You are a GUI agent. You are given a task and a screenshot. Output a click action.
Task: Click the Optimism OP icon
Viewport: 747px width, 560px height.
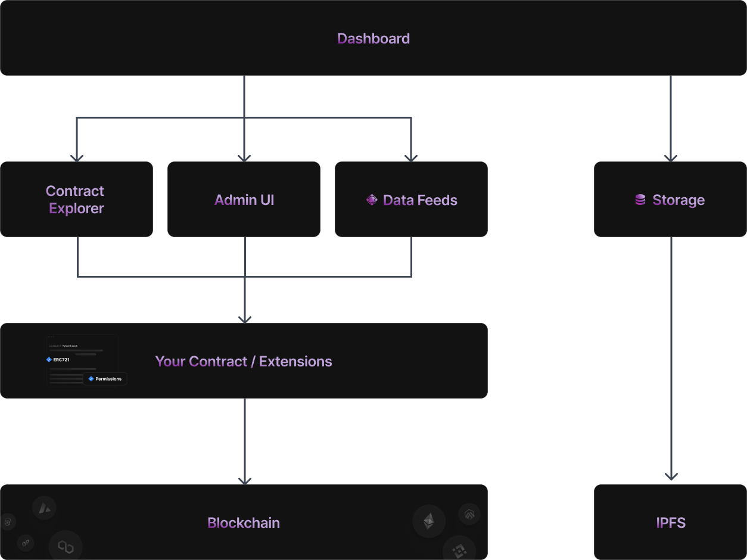click(25, 543)
